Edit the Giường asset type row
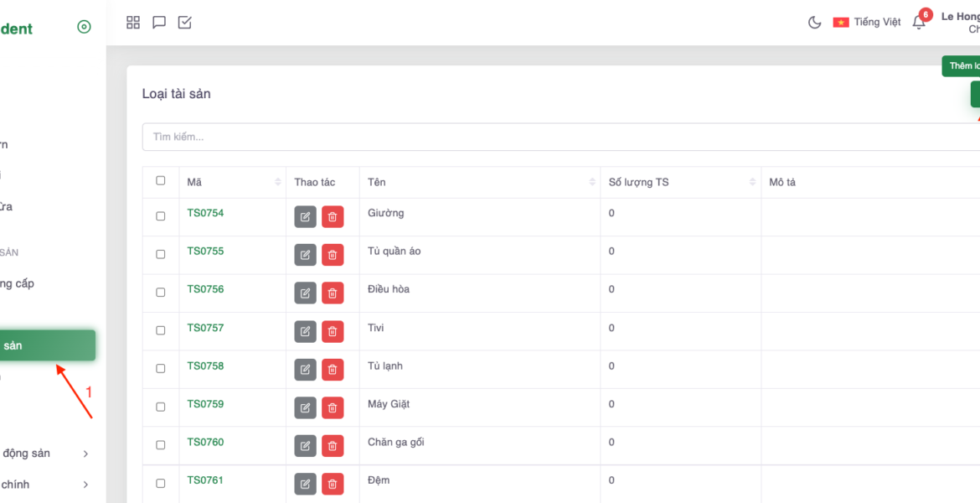Image resolution: width=980 pixels, height=503 pixels. 305,217
